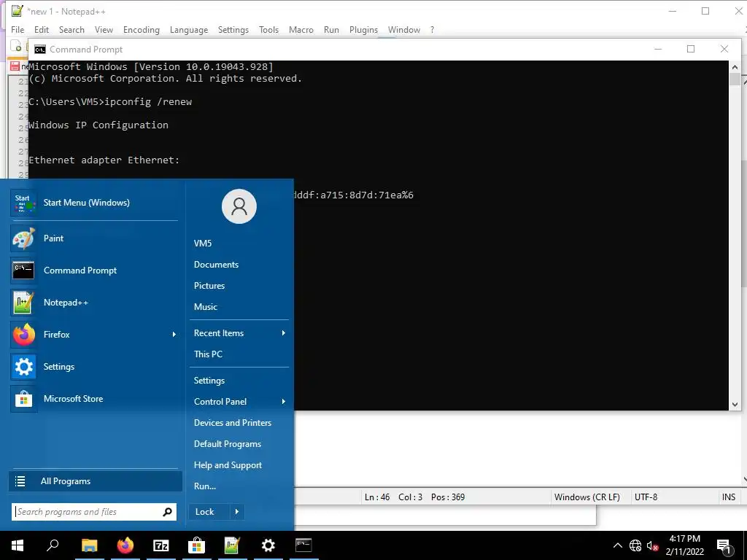
Task: Open the Lock options arrow
Action: tap(237, 512)
